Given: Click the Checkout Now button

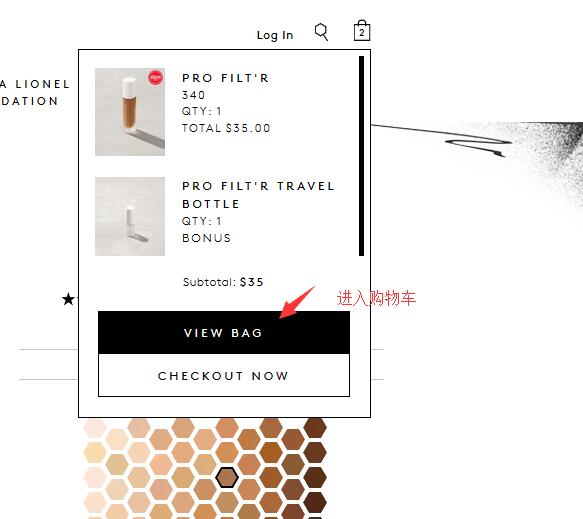Looking at the screenshot, I should pos(224,375).
